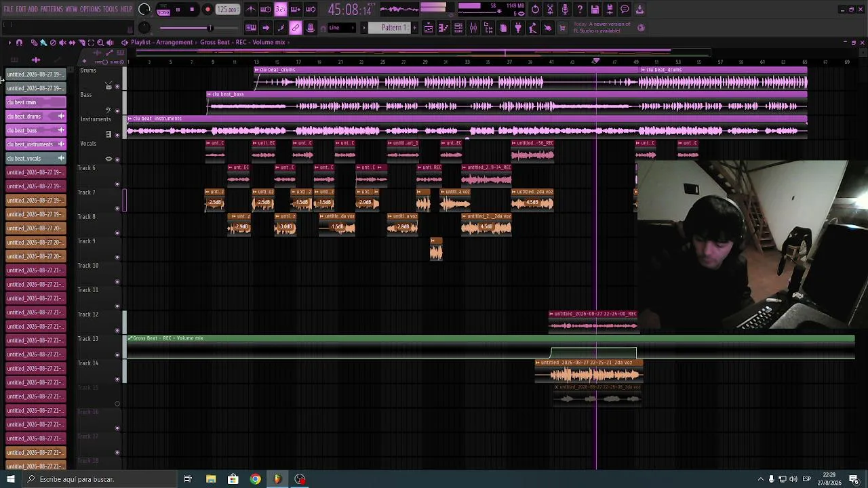Image resolution: width=868 pixels, height=488 pixels.
Task: Open the playlist snap magnet menu
Action: click(x=19, y=42)
